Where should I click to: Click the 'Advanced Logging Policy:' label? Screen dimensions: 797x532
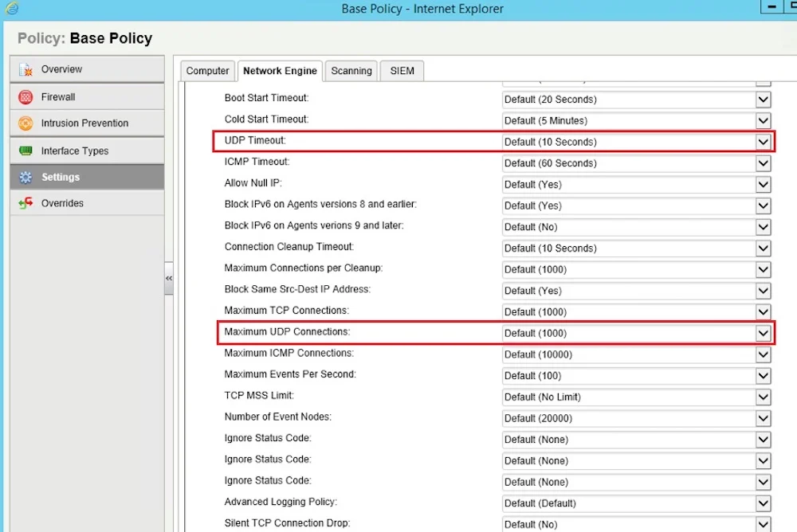click(281, 502)
